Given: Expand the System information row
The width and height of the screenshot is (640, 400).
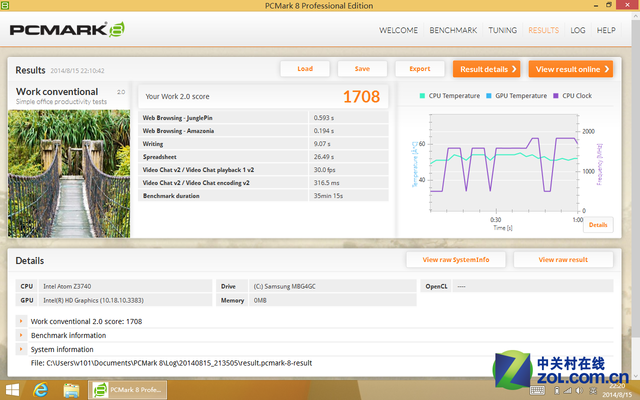Looking at the screenshot, I should [21, 349].
